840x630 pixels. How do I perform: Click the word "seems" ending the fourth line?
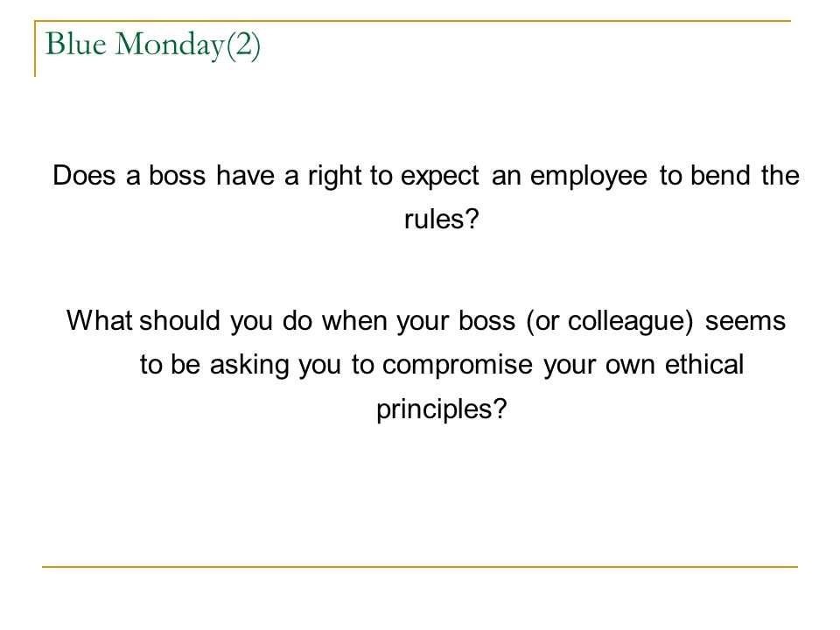[x=745, y=321]
